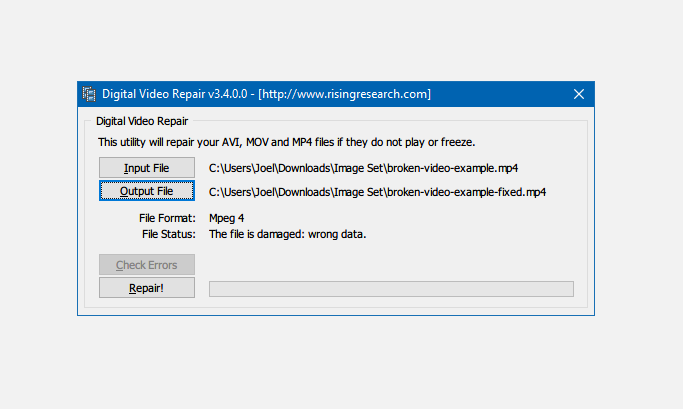Screen dimensions: 683x409
Task: Click the Output File button
Action: coord(147,191)
